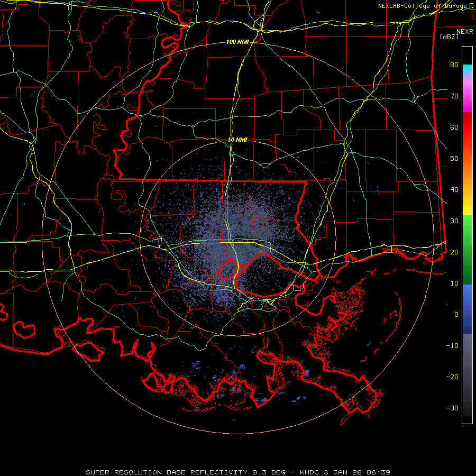Select the 50 NMI range ring label
The width and height of the screenshot is (476, 476).
coord(237,140)
